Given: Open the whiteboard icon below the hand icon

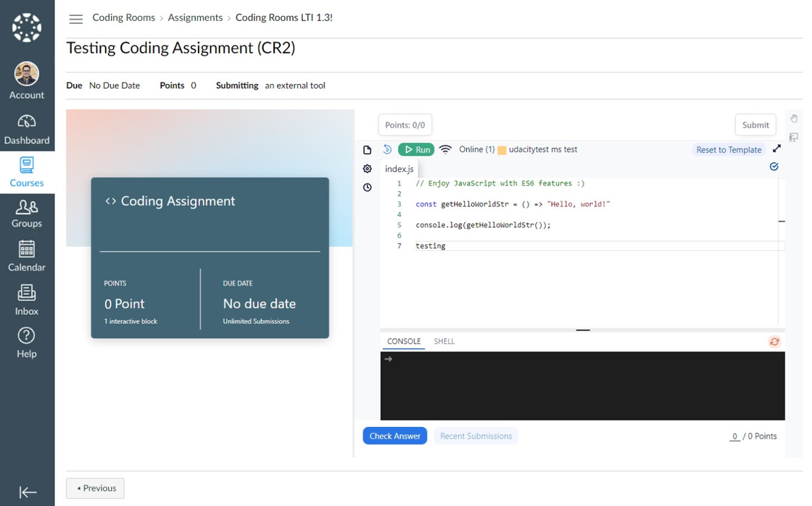Looking at the screenshot, I should click(x=793, y=136).
